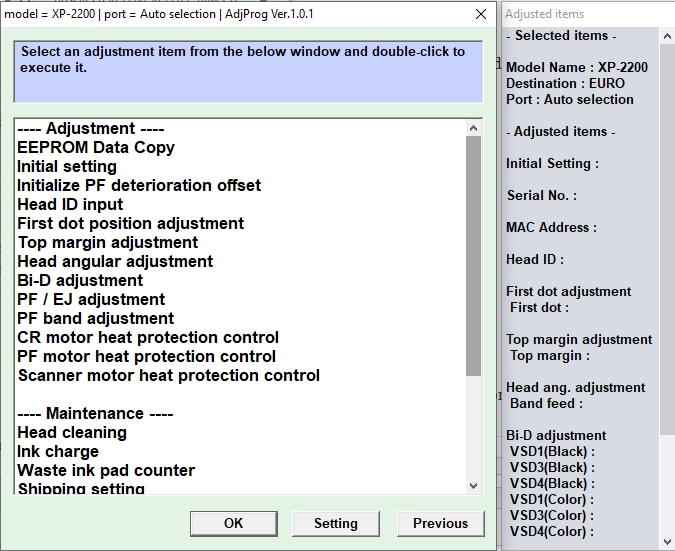Click the Maintenance section header row
This screenshot has height=551, width=675.
tap(95, 413)
